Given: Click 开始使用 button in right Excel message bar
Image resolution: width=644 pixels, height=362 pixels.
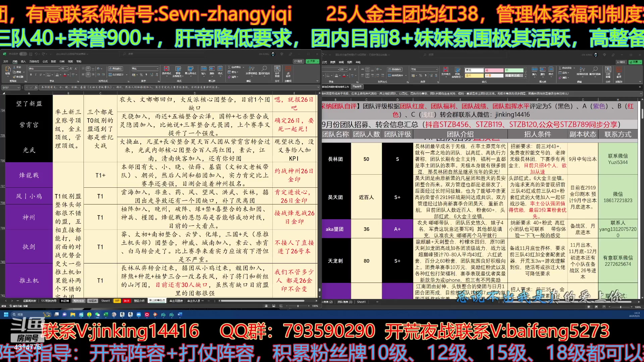Looking at the screenshot, I should point(357,86).
